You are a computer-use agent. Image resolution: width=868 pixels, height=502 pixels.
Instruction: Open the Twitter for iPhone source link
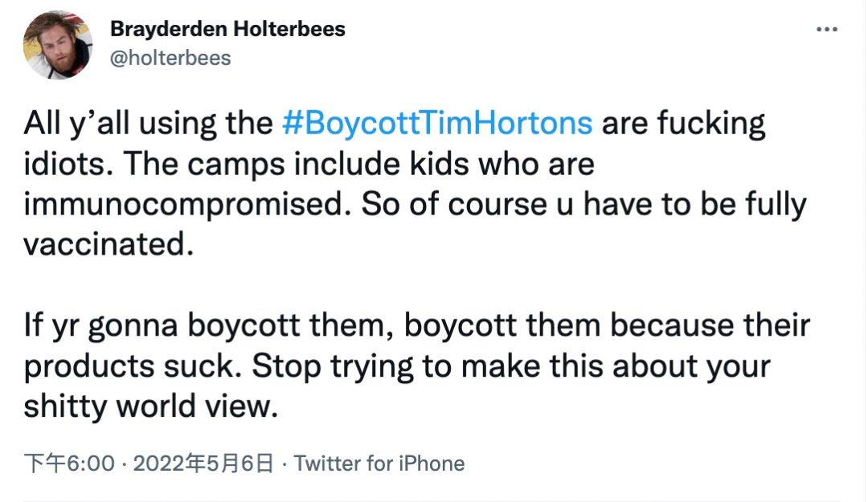pos(379,463)
